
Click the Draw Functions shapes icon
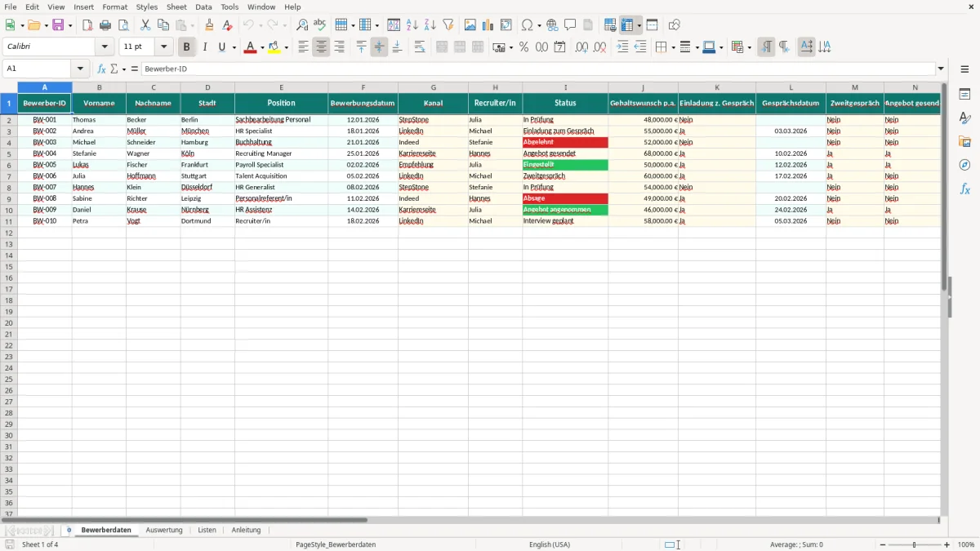(674, 25)
